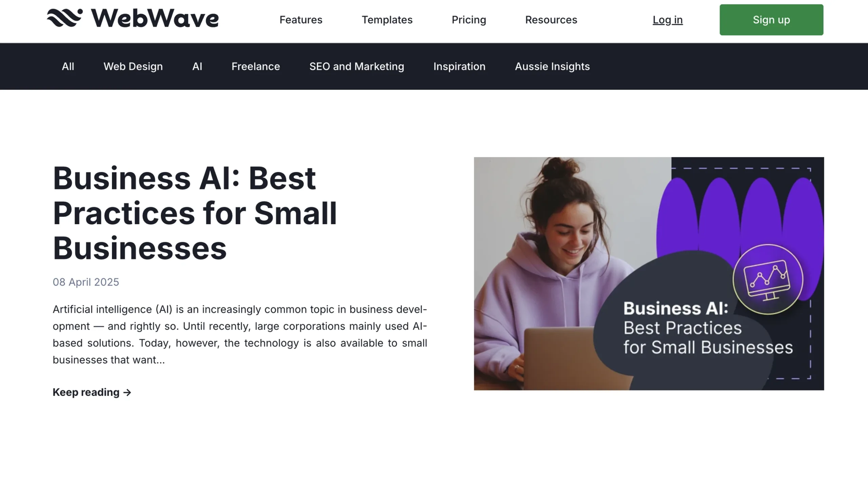Go to the Pricing page
The height and width of the screenshot is (482, 868).
(x=469, y=20)
